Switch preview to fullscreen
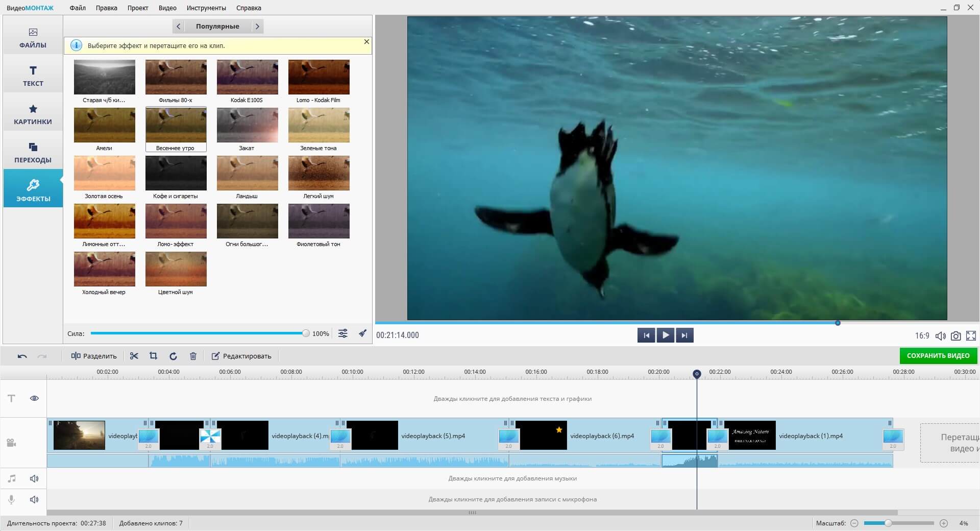 coord(971,335)
